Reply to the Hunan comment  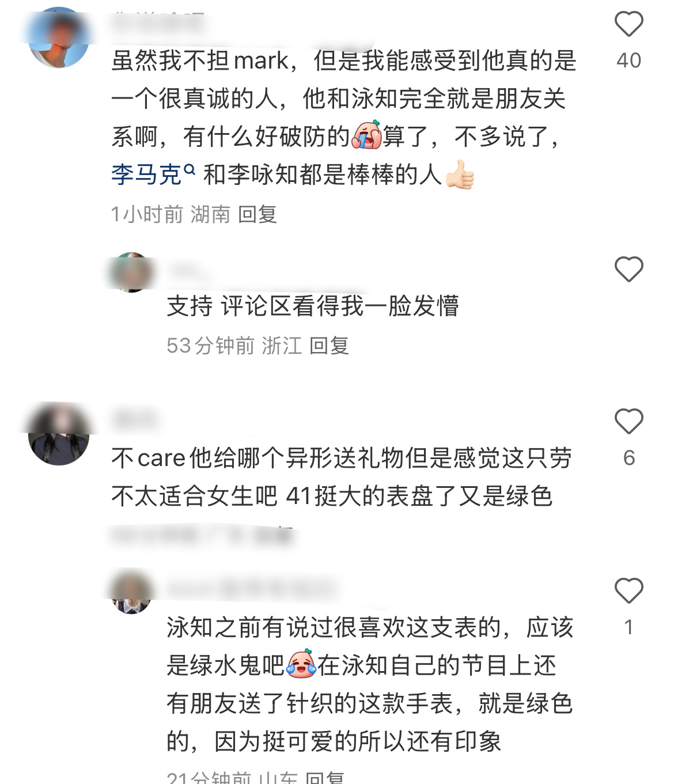(258, 214)
